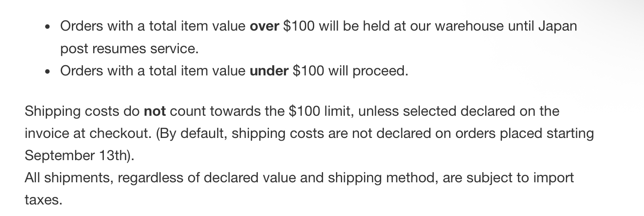The height and width of the screenshot is (216, 644).
Task: Click the bold word "over"
Action: pyautogui.click(x=265, y=26)
